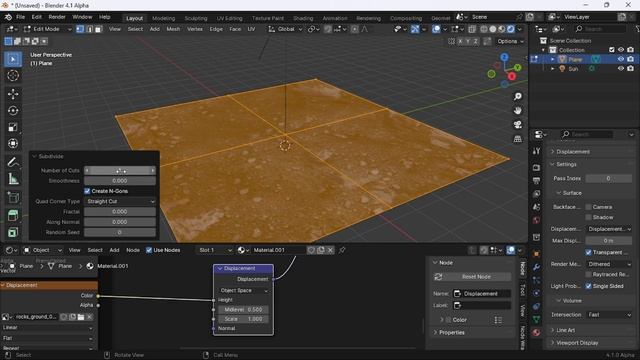Screen dimensions: 640x360
Task: Select the Annotate tool
Action: pyautogui.click(x=13, y=162)
